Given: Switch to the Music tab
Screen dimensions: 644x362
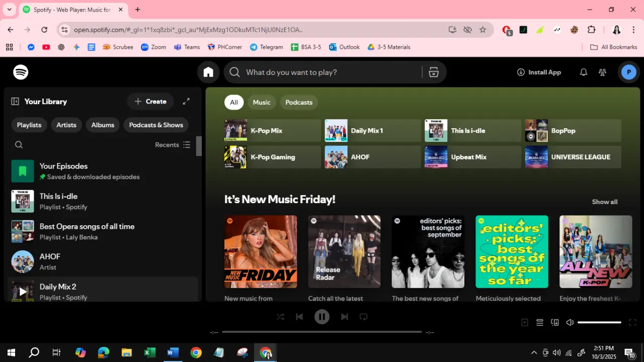Looking at the screenshot, I should click(x=262, y=102).
